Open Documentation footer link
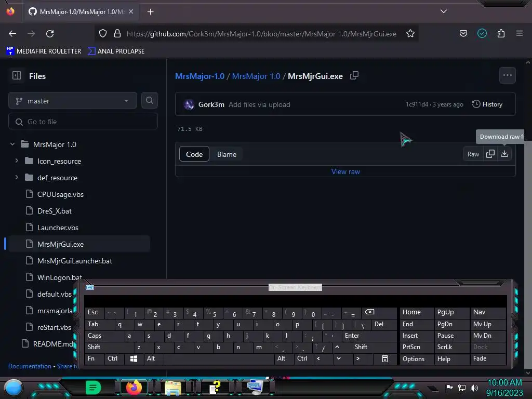 (x=30, y=366)
